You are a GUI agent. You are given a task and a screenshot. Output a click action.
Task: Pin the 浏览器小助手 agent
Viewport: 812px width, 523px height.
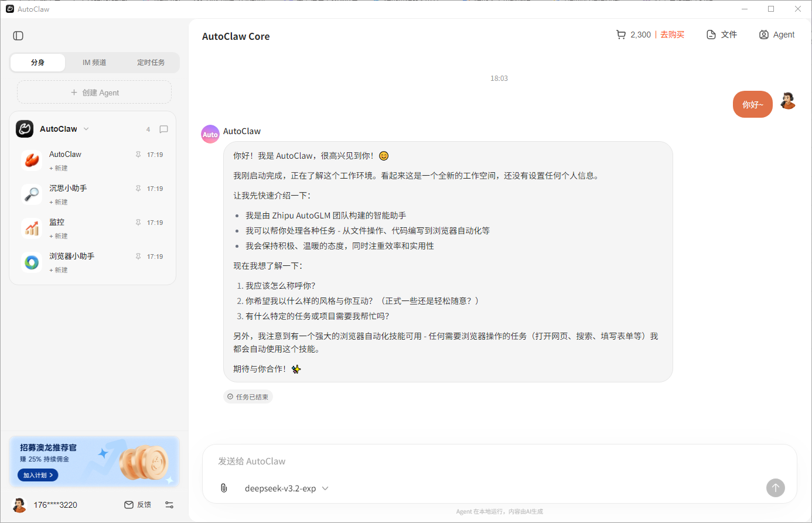(x=138, y=257)
